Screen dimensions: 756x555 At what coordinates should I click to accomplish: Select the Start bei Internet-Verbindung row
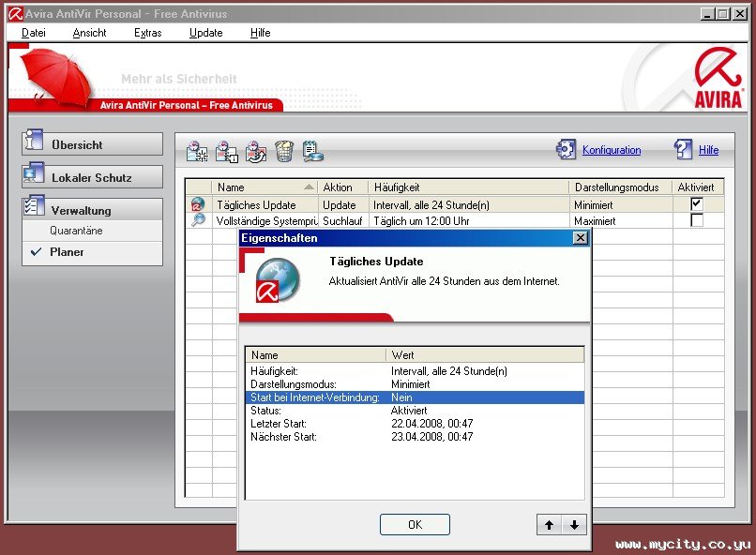[415, 397]
